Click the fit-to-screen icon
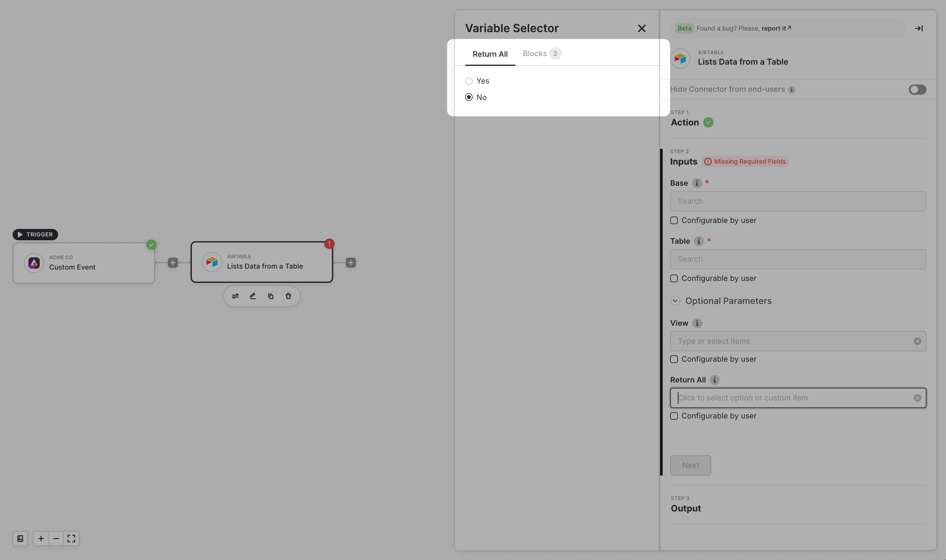946x560 pixels. click(x=71, y=539)
